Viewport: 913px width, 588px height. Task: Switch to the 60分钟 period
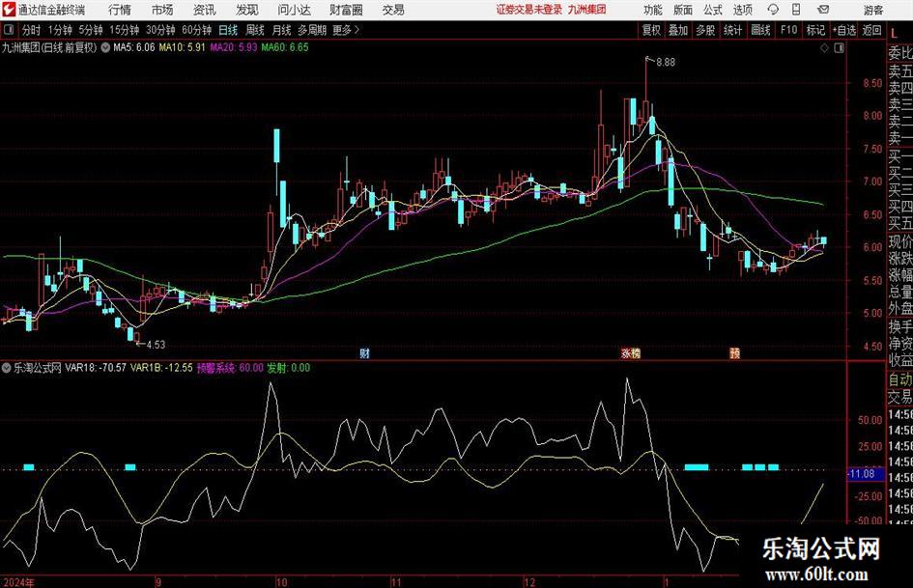click(x=197, y=30)
